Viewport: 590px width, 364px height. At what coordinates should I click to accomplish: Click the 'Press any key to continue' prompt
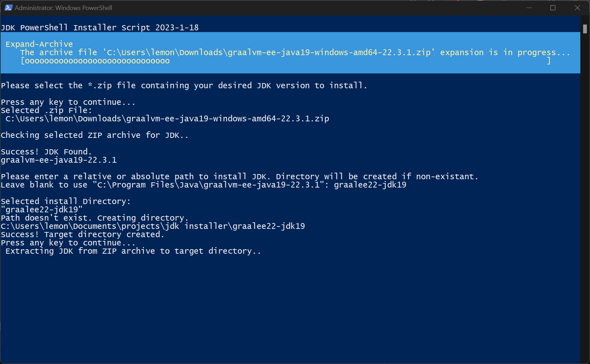coord(68,102)
